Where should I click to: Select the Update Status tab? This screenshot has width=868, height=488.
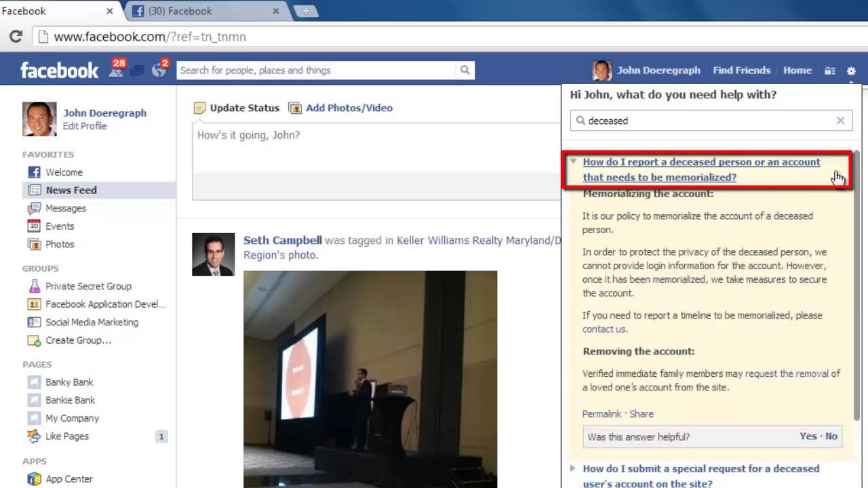[237, 108]
